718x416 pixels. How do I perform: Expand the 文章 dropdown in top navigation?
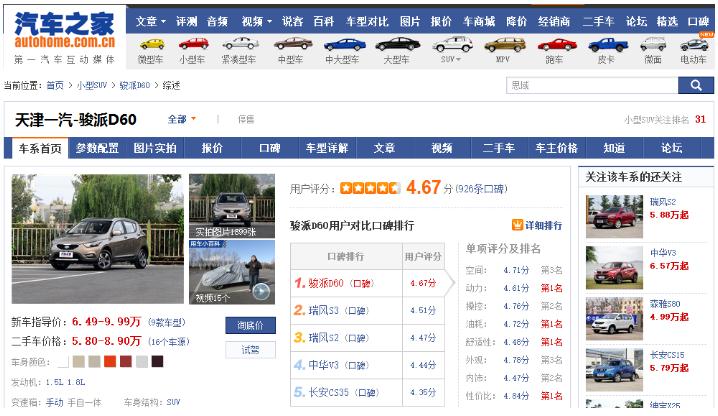[x=151, y=20]
